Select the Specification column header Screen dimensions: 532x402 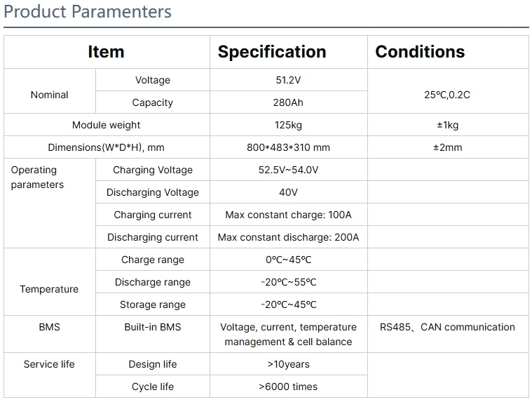pyautogui.click(x=271, y=52)
